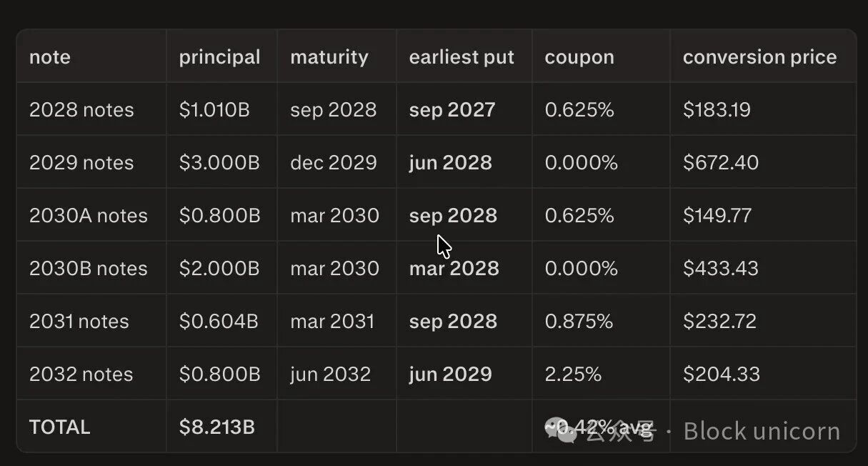868x466 pixels.
Task: Click the "conversion price" column header
Action: click(x=759, y=57)
